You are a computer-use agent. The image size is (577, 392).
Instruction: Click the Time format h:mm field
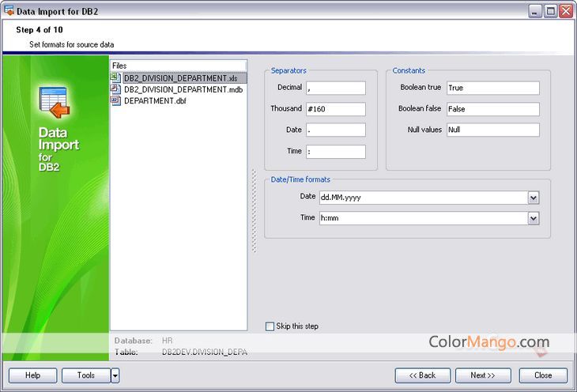tap(424, 218)
